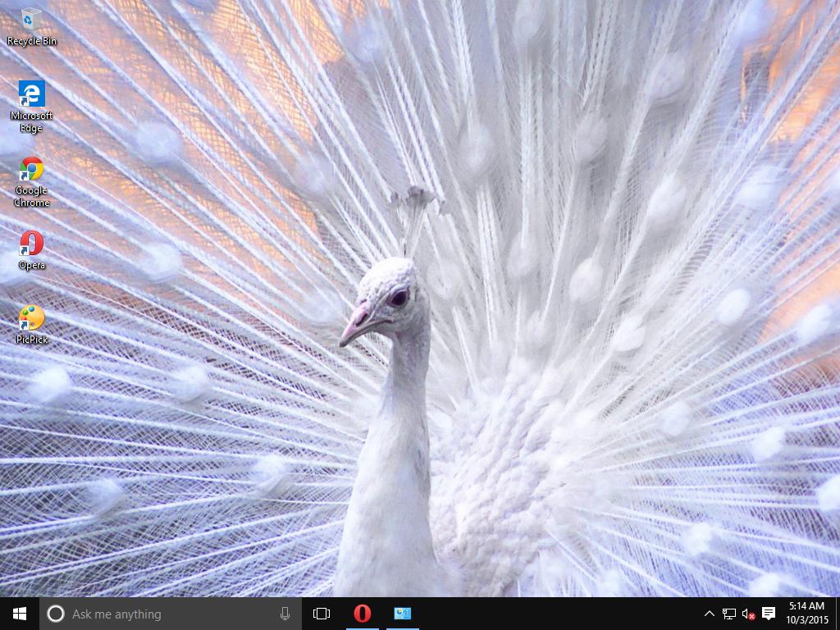Open the PicPick screen capture tool

[x=30, y=316]
